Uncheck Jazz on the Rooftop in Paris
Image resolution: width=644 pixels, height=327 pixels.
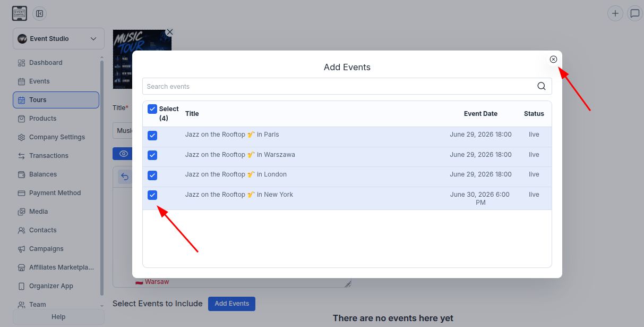pyautogui.click(x=152, y=136)
